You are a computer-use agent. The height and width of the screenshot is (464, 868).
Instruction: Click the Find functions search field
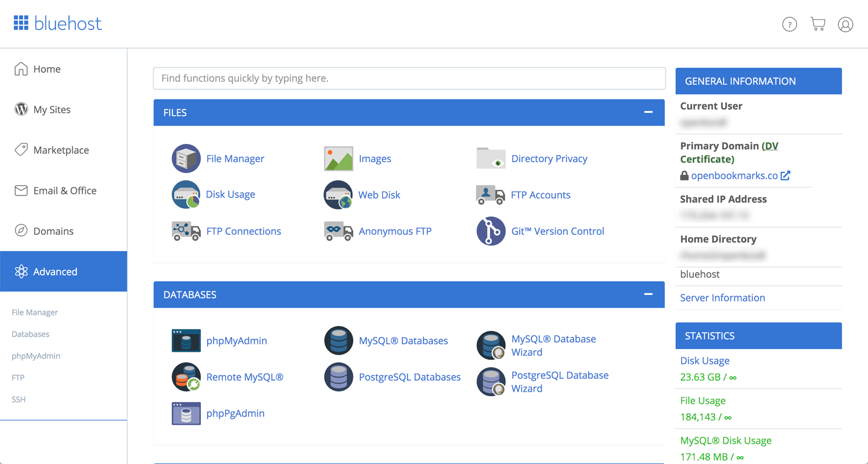point(409,78)
